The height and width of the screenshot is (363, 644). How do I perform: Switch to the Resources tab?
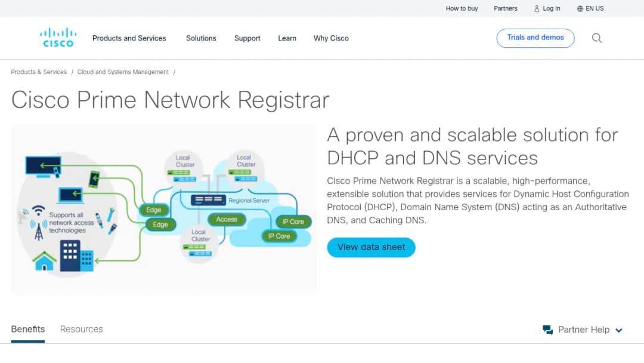(81, 330)
